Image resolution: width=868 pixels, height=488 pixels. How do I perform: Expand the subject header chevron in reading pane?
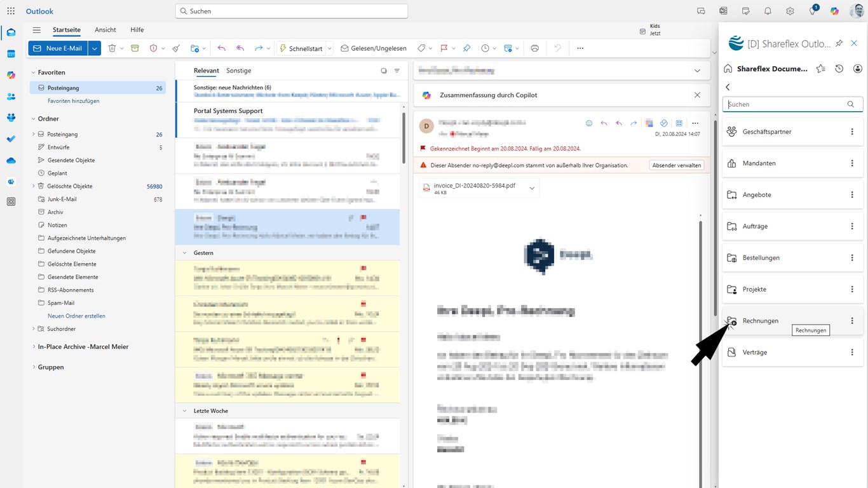click(697, 71)
